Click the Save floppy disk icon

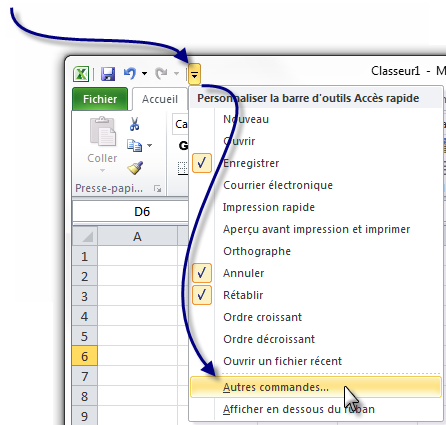(x=108, y=74)
